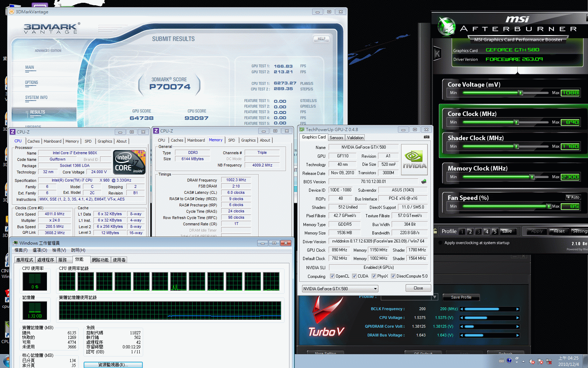Click the NVIDIA logo in GPU-Z
Viewport: 588px width, 368px height.
(x=414, y=161)
